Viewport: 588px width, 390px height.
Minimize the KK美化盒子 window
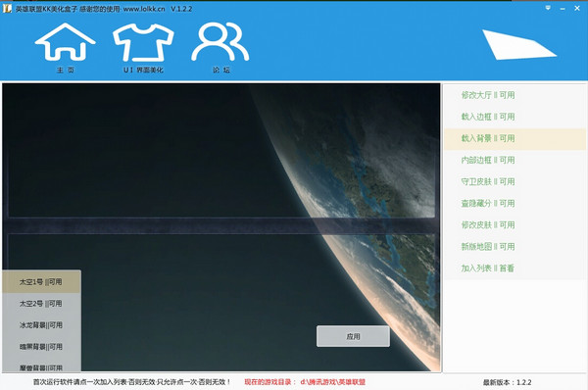tap(563, 8)
